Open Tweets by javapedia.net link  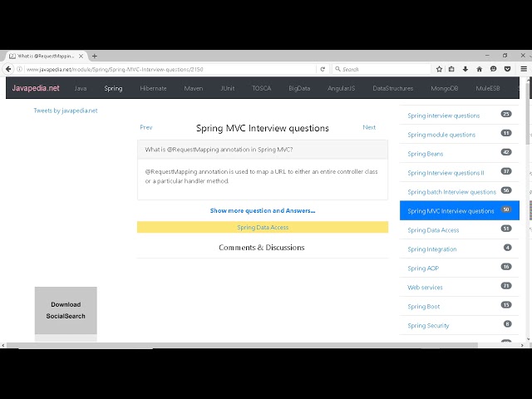66,111
